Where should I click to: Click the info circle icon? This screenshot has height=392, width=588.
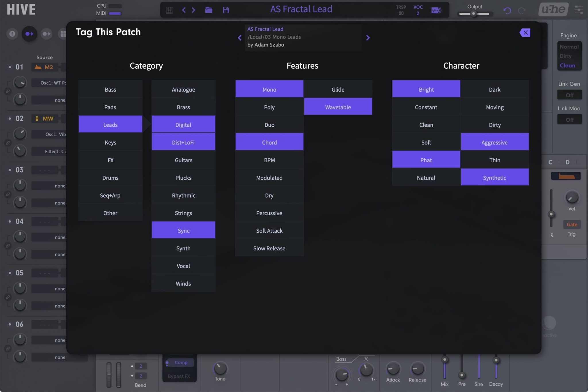[x=12, y=34]
